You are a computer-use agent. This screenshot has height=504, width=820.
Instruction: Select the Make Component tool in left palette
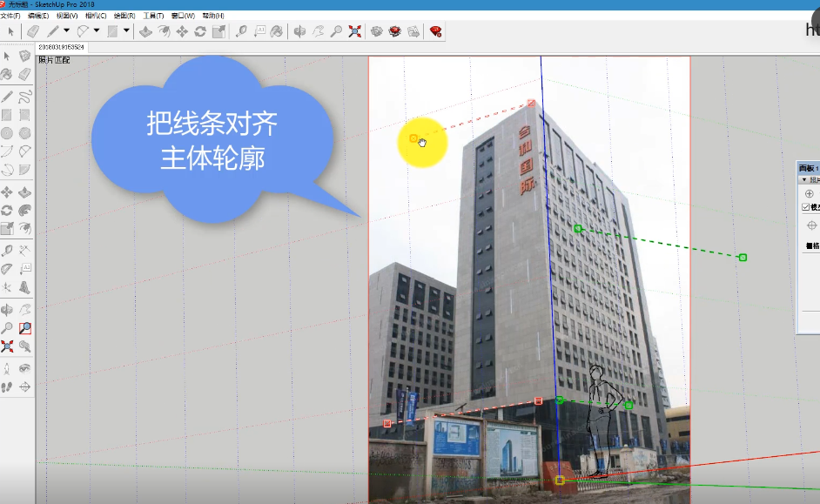click(x=24, y=56)
